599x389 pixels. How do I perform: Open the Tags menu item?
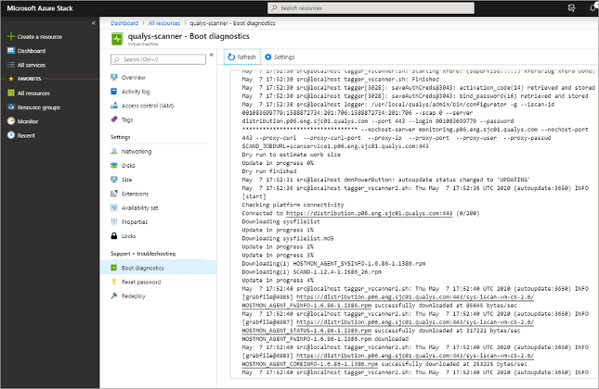click(x=127, y=120)
